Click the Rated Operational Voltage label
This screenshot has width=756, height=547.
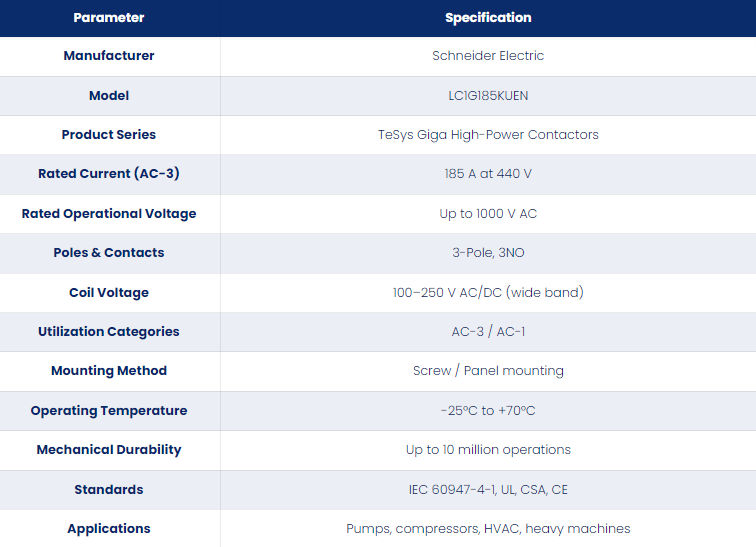109,214
